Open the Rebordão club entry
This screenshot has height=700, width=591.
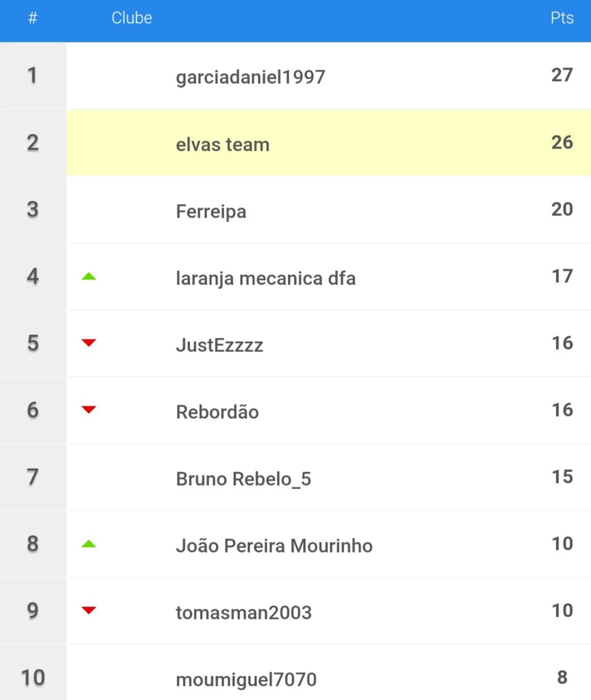217,412
